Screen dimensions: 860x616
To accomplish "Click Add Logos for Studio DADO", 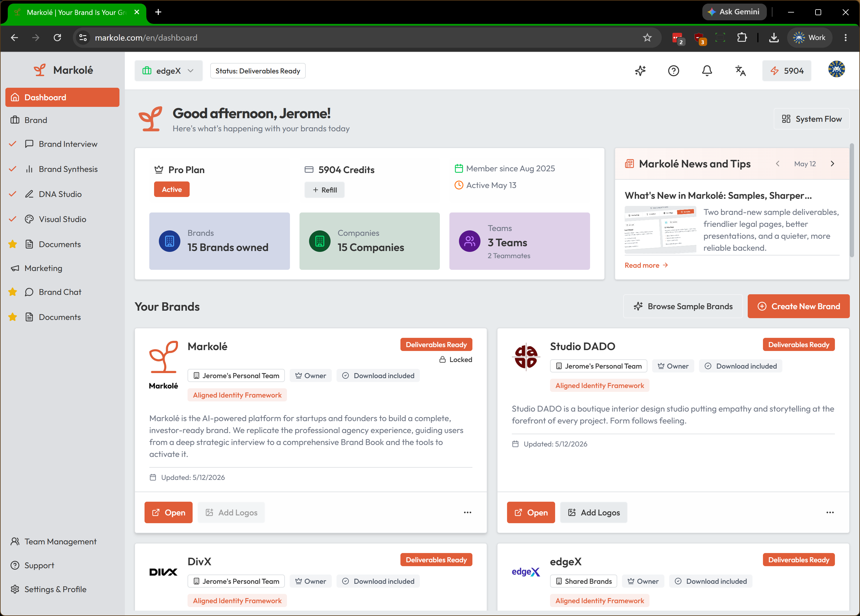I will [x=594, y=512].
